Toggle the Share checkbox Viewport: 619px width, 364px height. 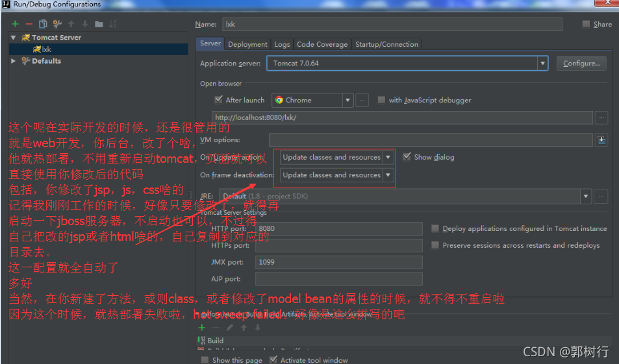586,24
